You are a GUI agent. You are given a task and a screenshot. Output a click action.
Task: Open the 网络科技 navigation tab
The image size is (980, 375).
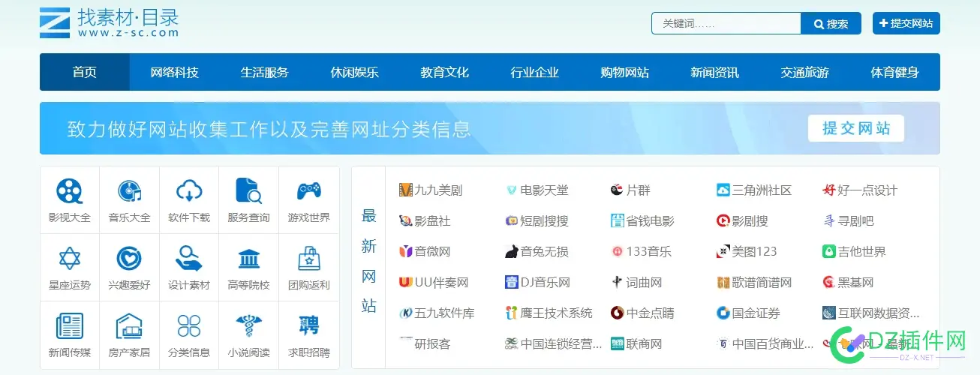coord(175,73)
